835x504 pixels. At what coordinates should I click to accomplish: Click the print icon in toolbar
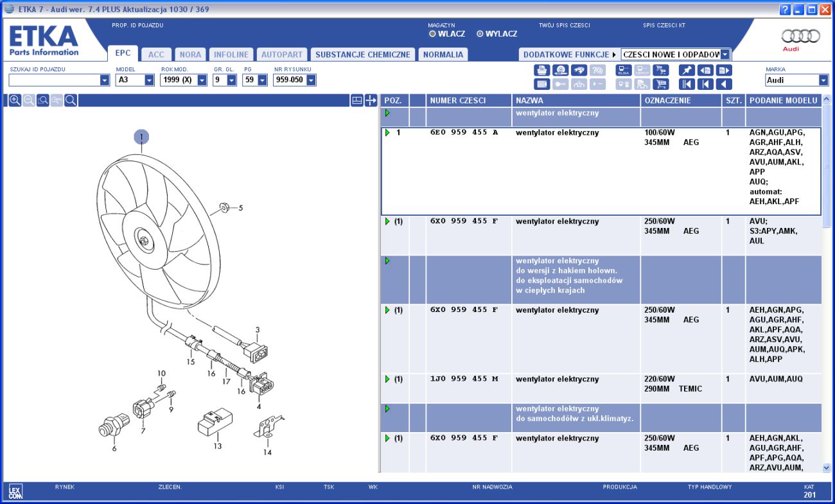541,70
